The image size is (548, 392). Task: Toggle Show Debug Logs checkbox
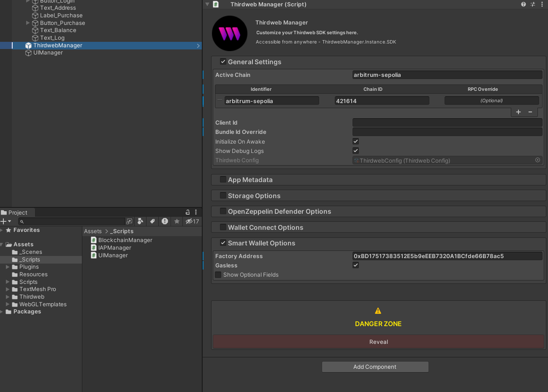click(x=355, y=151)
